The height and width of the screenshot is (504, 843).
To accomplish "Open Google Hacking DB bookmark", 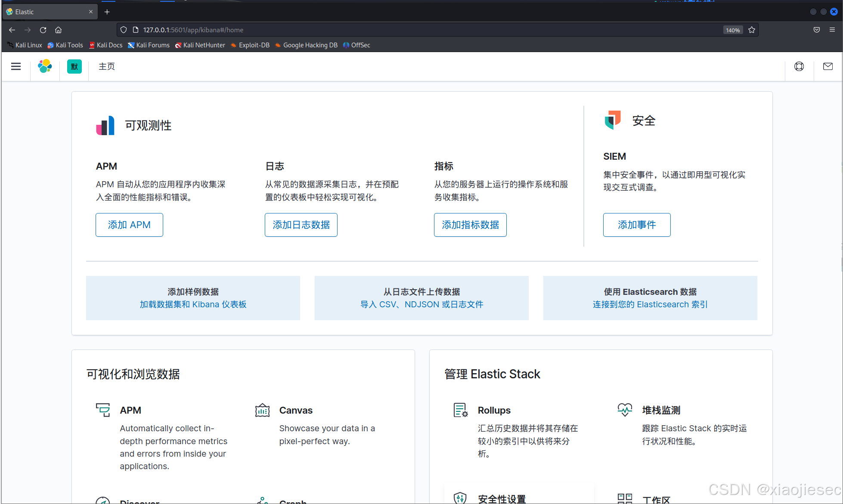I will click(306, 45).
